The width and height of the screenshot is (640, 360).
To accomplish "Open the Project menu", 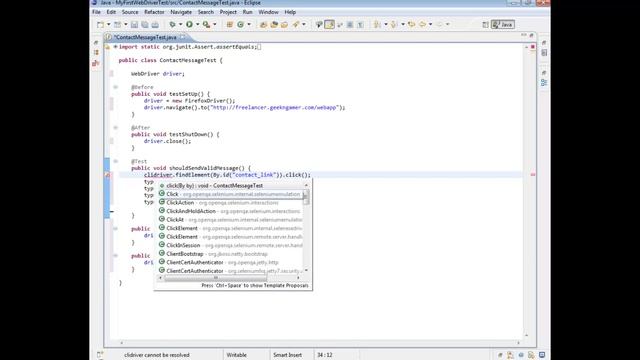I will pos(228,12).
